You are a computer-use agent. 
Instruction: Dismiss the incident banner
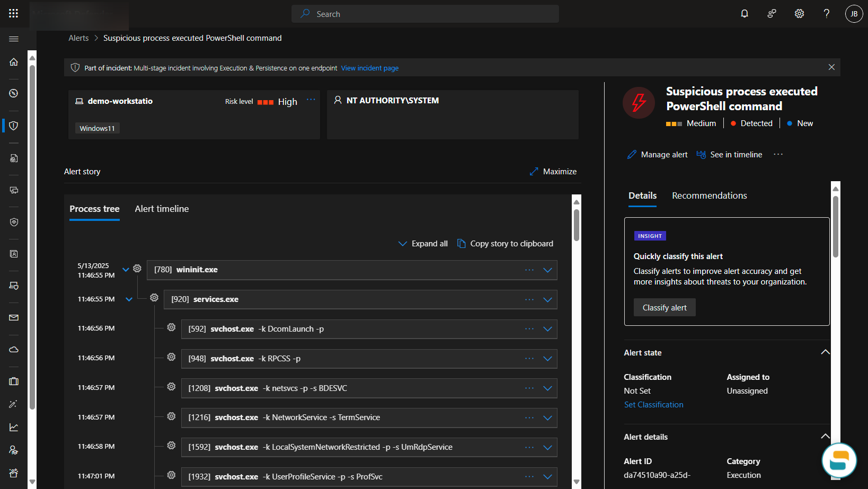831,67
